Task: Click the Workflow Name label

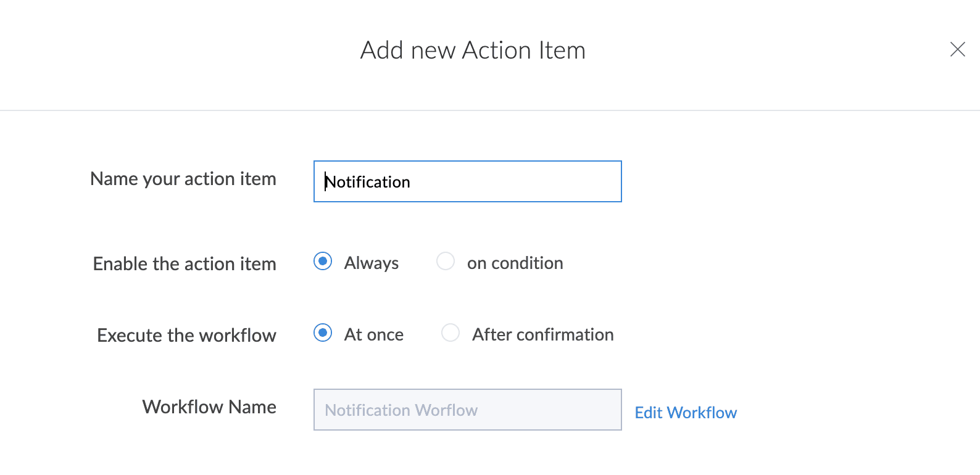Action: [209, 407]
